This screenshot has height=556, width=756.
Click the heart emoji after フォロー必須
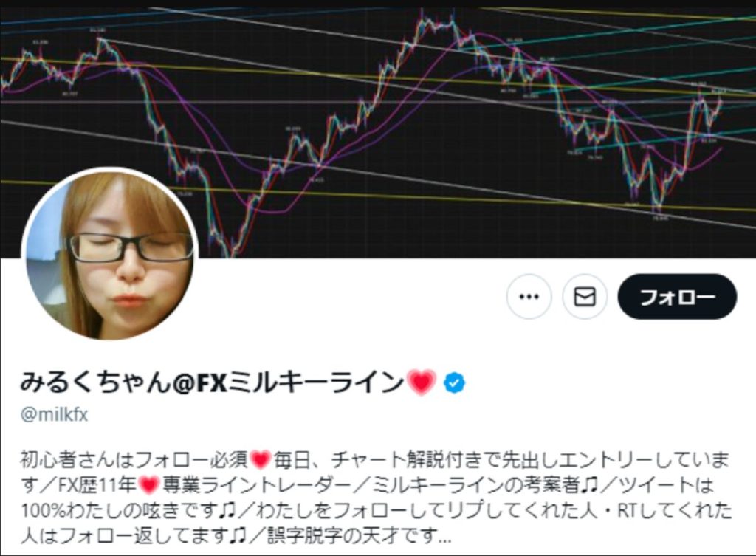pos(261,460)
